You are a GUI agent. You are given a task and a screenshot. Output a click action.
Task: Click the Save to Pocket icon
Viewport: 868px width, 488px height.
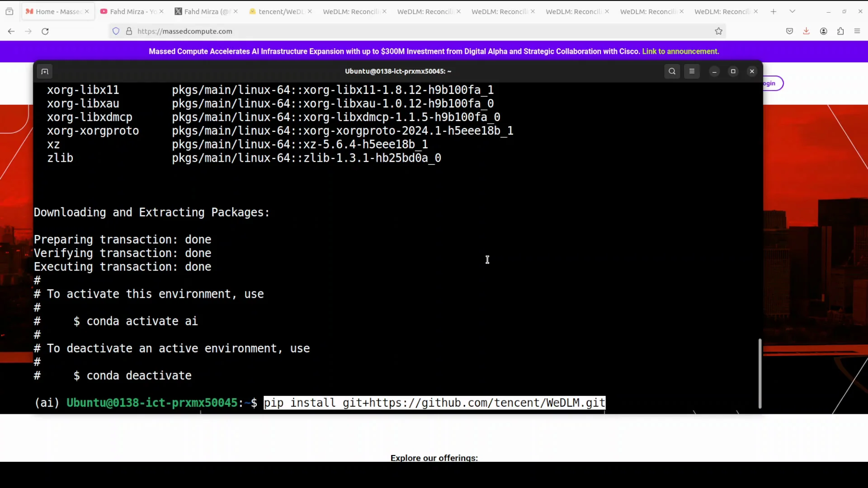click(789, 31)
